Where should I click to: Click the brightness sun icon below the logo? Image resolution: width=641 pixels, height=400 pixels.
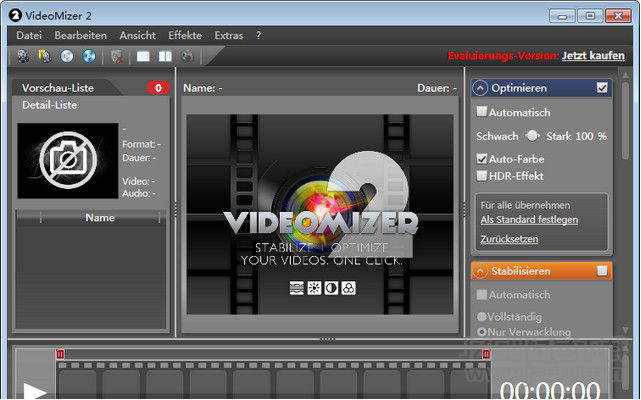click(x=314, y=288)
